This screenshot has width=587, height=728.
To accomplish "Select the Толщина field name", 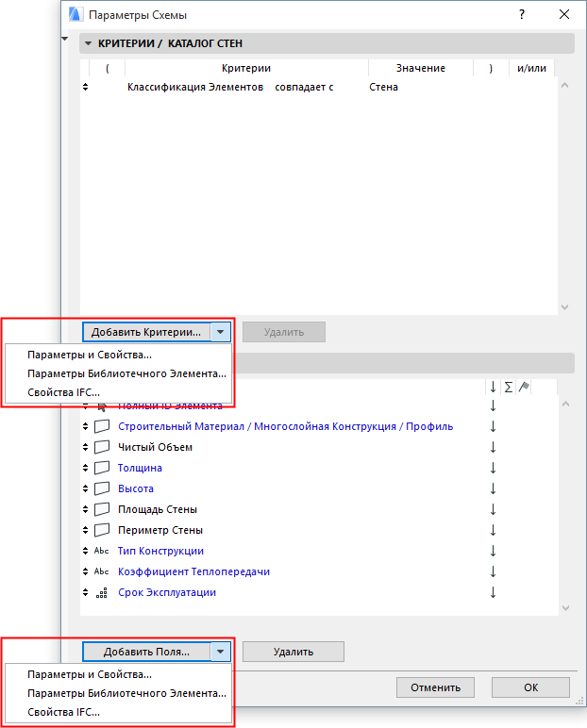I will point(140,468).
